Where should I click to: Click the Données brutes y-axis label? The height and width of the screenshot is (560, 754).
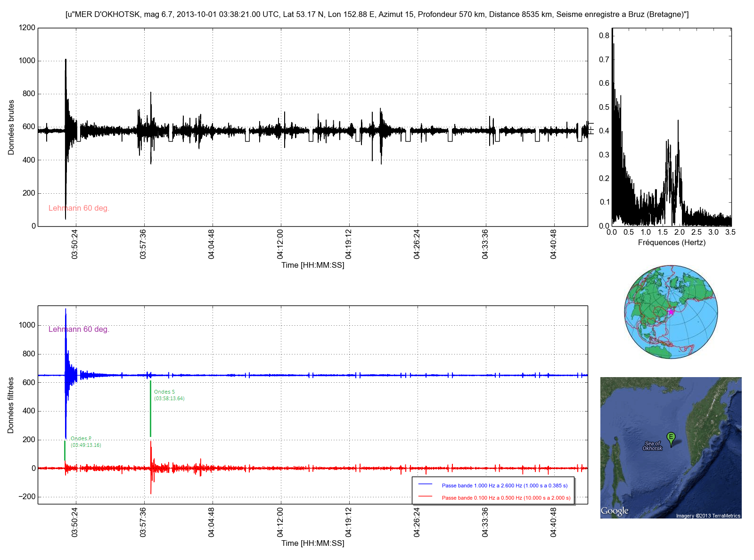11,127
